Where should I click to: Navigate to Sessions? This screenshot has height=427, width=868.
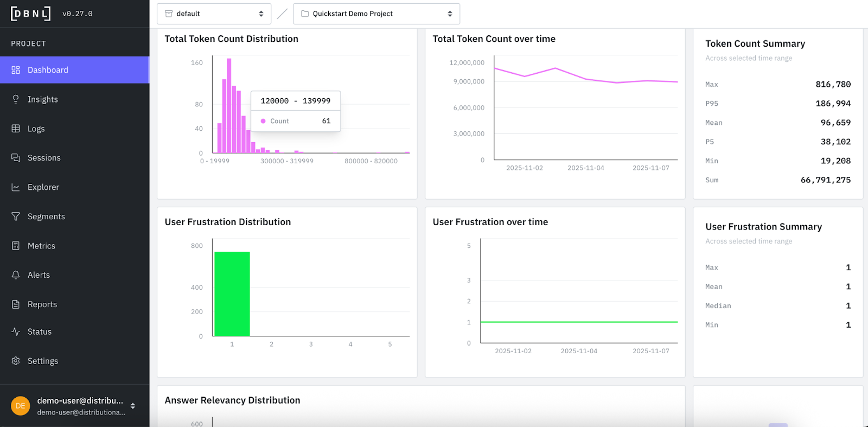74,158
